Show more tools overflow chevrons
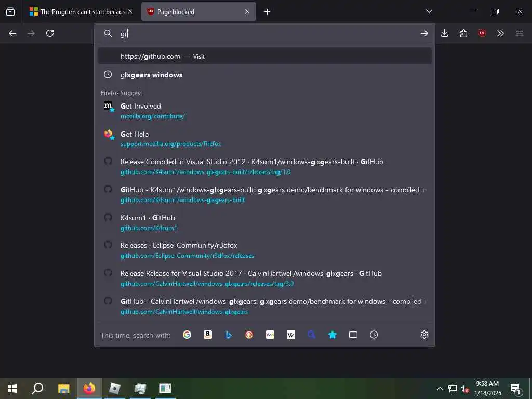Viewport: 532px width, 399px height. click(500, 33)
